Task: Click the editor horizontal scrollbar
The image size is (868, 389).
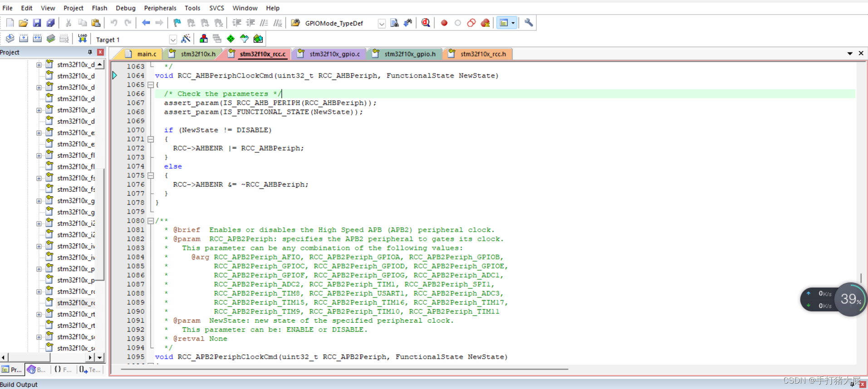Action: coord(344,369)
